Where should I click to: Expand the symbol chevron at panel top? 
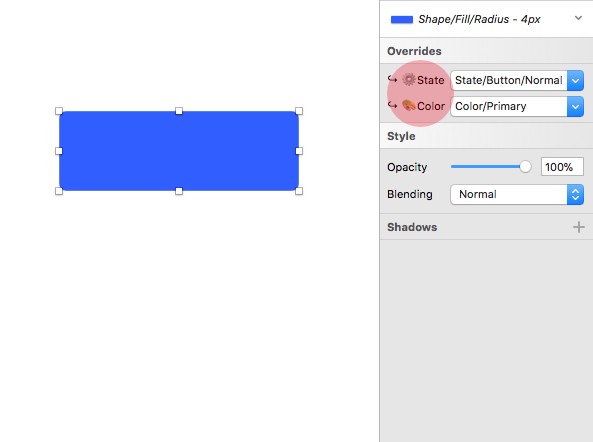click(x=578, y=18)
